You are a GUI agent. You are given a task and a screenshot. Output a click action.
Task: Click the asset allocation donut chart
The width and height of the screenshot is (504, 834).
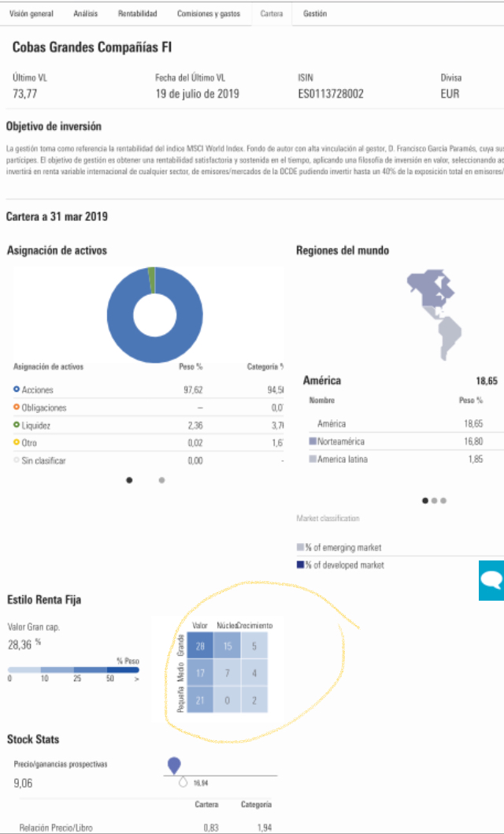(x=155, y=315)
